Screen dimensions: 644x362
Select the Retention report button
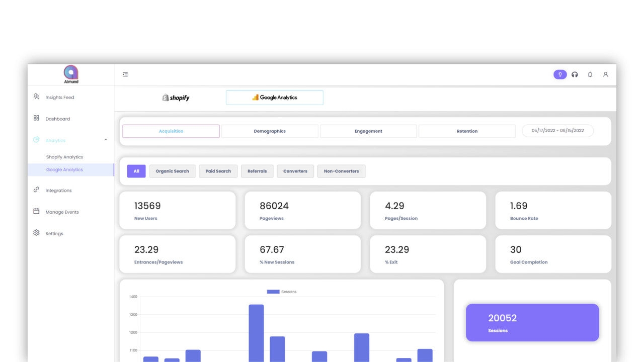tap(467, 131)
